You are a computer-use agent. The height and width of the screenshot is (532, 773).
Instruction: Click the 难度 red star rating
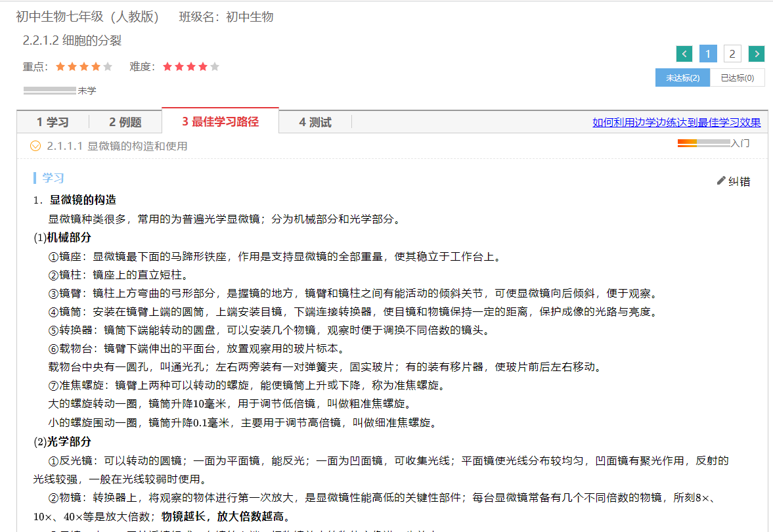pos(190,66)
